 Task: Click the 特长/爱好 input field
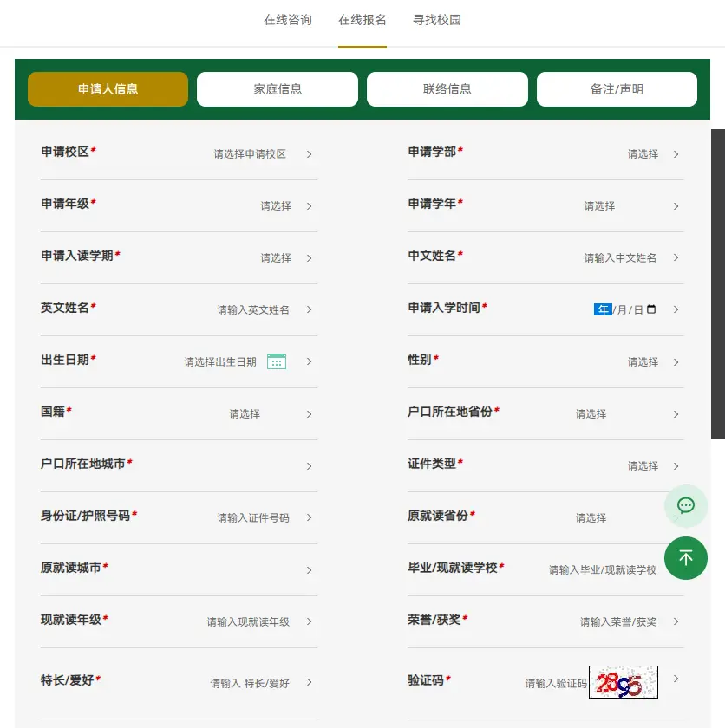(x=250, y=684)
